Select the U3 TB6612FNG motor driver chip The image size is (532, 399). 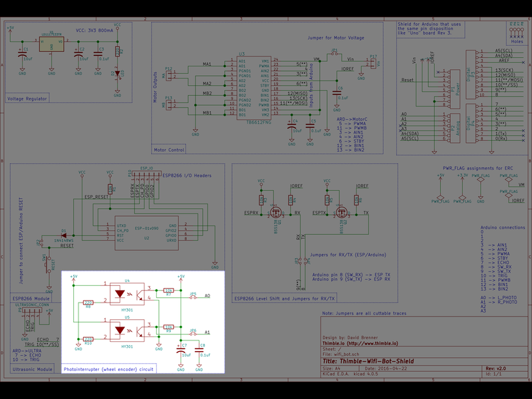(254, 88)
